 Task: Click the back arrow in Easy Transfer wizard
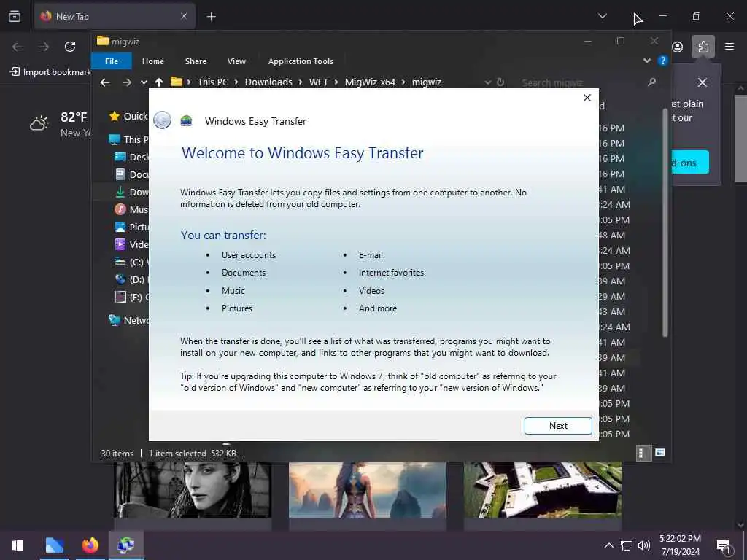(162, 120)
